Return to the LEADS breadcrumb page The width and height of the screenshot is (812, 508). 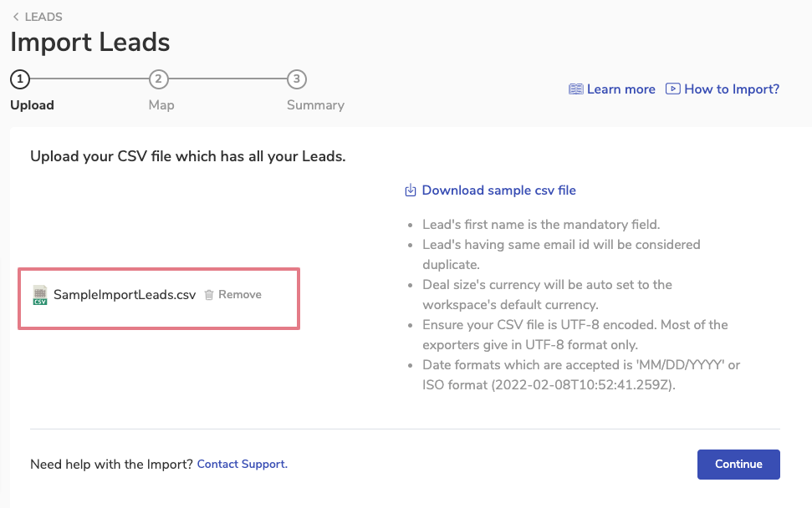point(43,17)
